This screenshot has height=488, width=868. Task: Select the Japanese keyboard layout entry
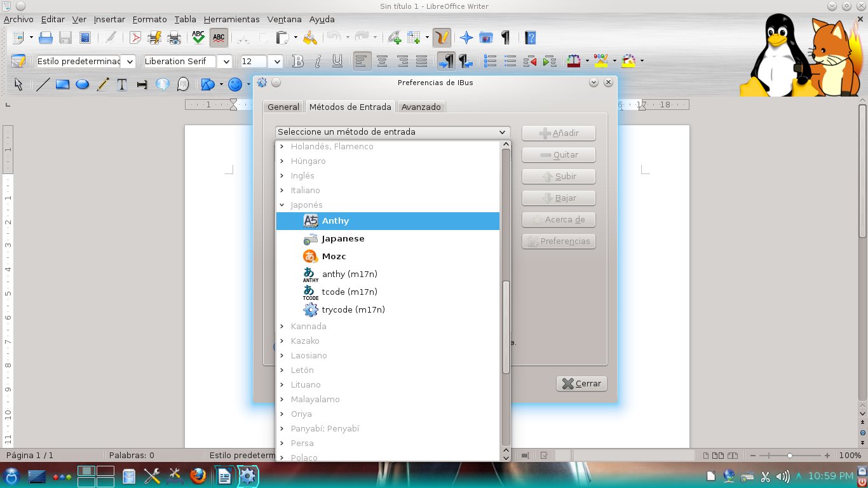388,239
